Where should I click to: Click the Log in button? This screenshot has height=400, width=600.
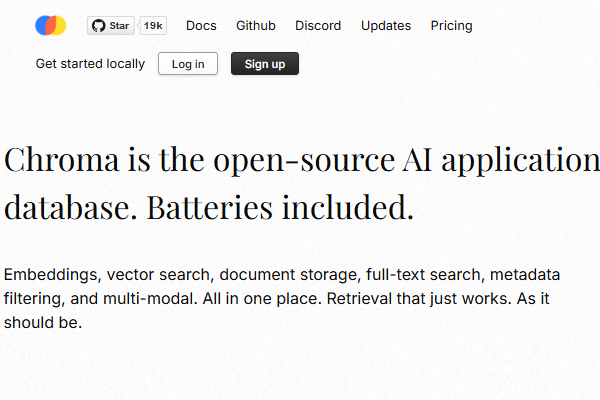(x=188, y=64)
